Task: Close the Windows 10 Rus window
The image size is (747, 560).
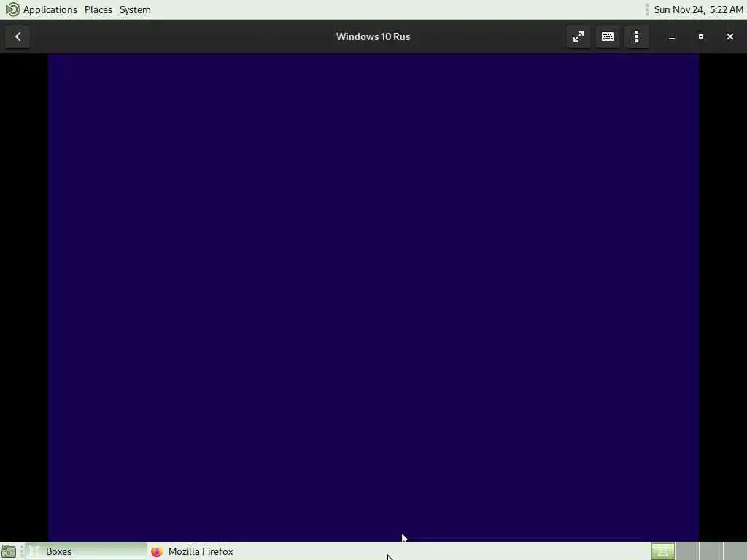Action: coord(729,36)
